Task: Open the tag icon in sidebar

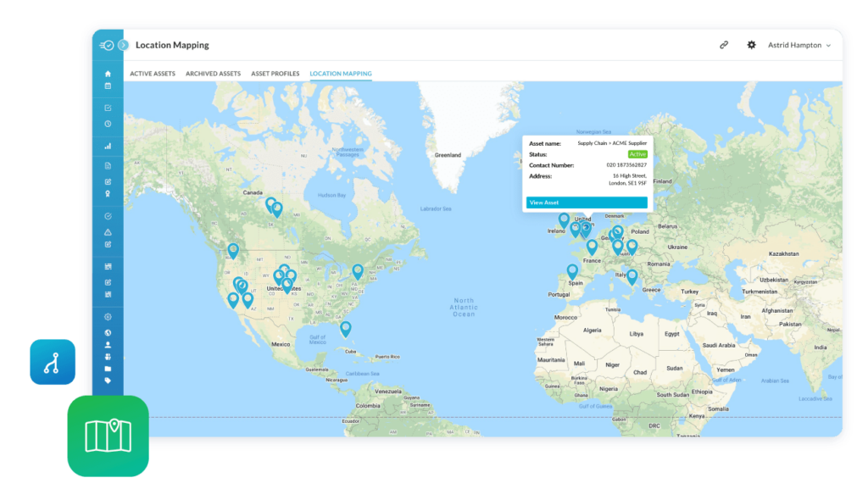Action: pos(108,381)
